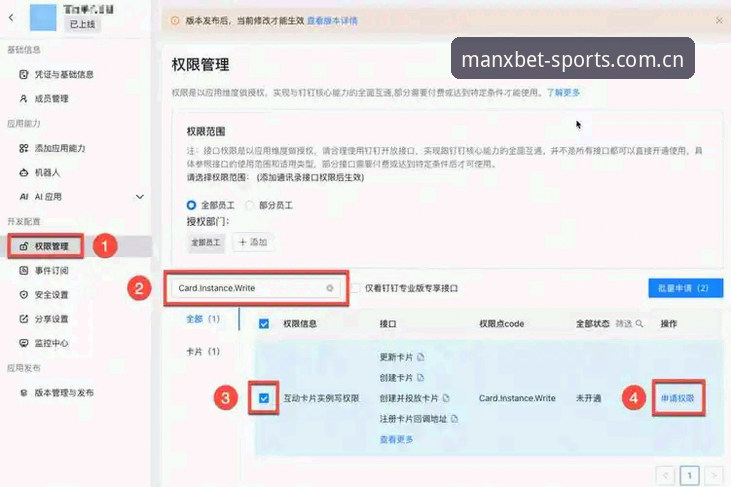The width and height of the screenshot is (731, 487).
Task: Click the 添加应用能力 grid icon
Action: 24,148
